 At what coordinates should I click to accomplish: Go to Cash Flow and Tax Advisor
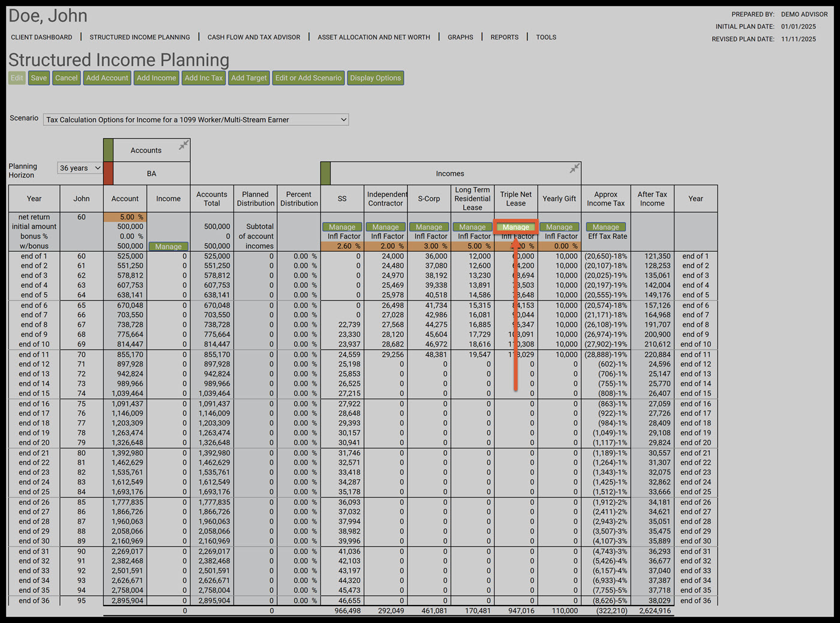tap(254, 37)
